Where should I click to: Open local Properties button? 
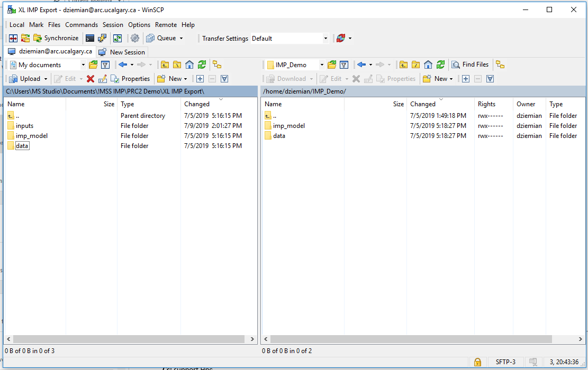pyautogui.click(x=131, y=79)
